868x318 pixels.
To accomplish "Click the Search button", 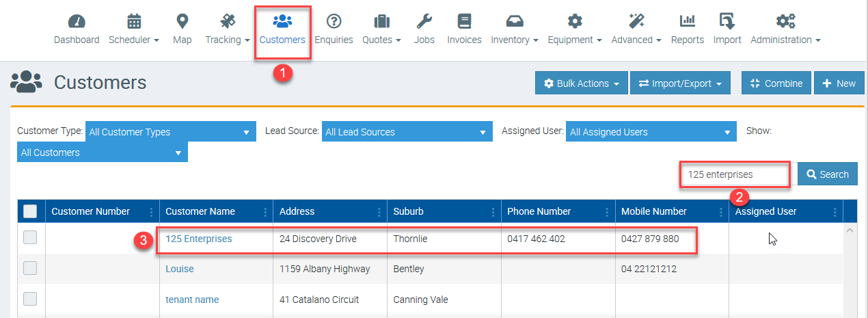I will point(828,174).
